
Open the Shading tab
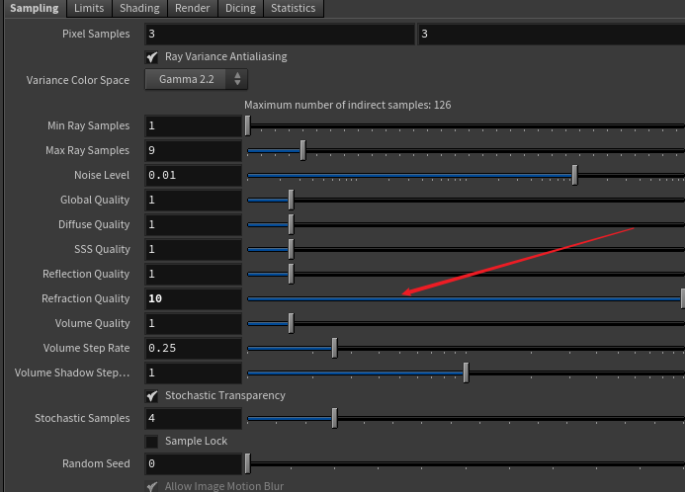pos(139,8)
